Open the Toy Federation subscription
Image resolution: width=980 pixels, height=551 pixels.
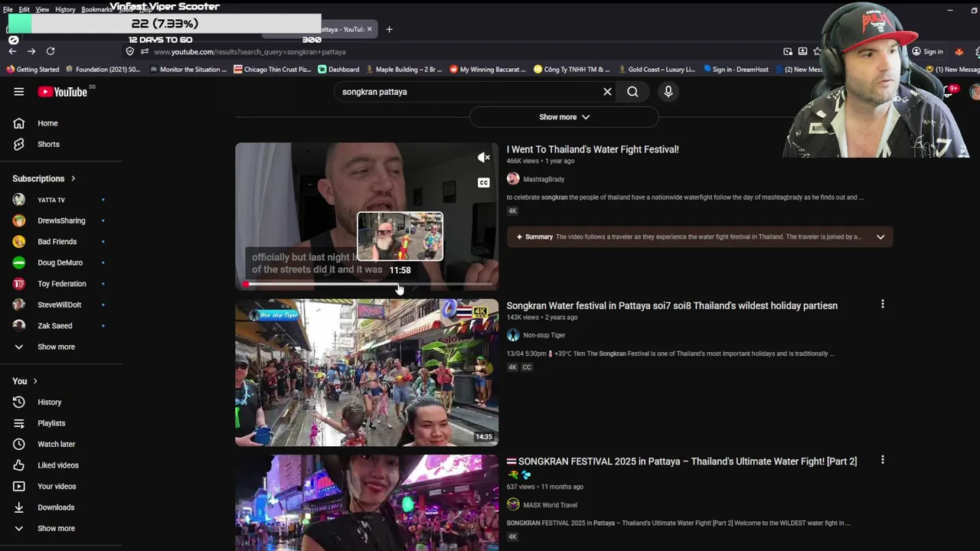[61, 284]
